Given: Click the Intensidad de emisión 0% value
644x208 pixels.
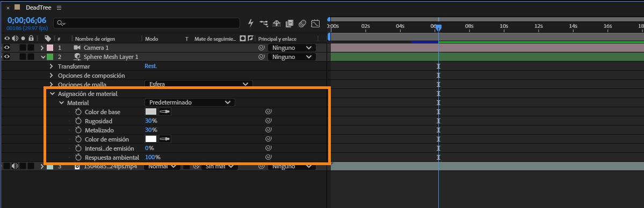Looking at the screenshot, I should point(149,148).
